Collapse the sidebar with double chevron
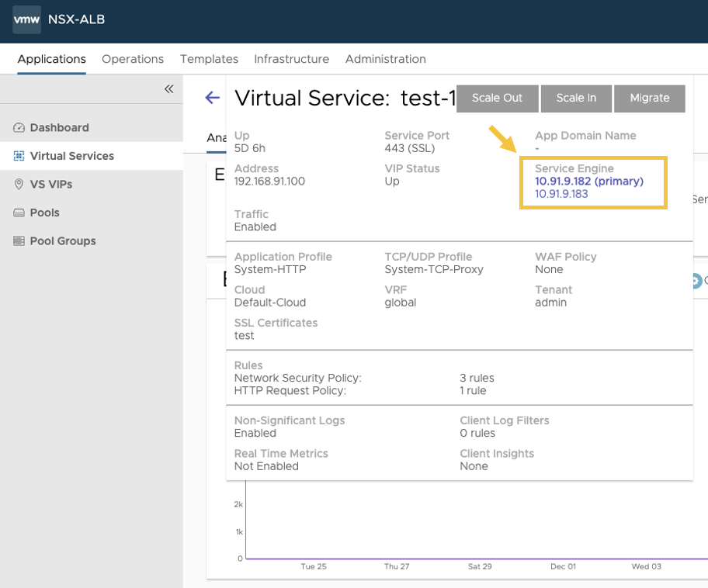The image size is (708, 588). coord(168,89)
